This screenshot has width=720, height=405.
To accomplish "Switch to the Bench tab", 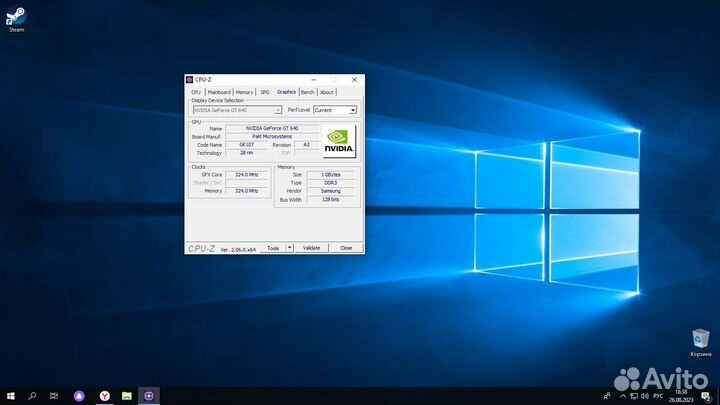I will pos(307,92).
